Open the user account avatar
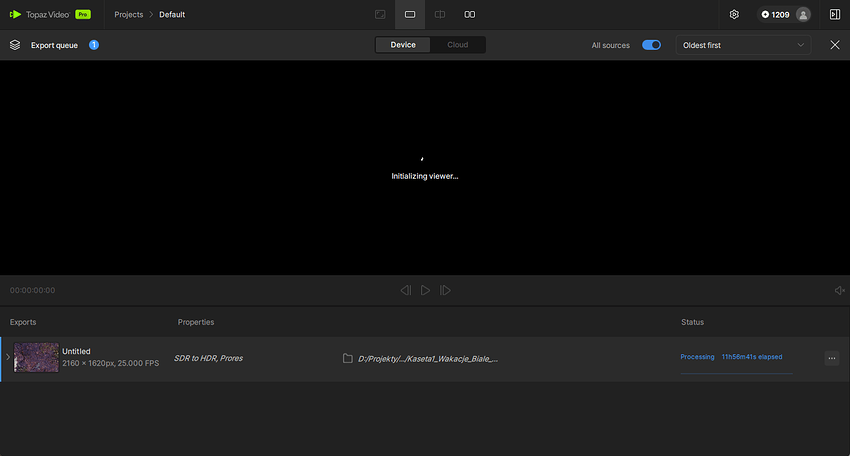 [x=803, y=15]
